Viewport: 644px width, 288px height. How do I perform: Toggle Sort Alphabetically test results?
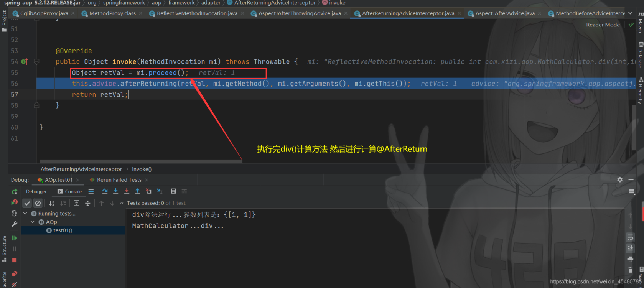coord(52,203)
